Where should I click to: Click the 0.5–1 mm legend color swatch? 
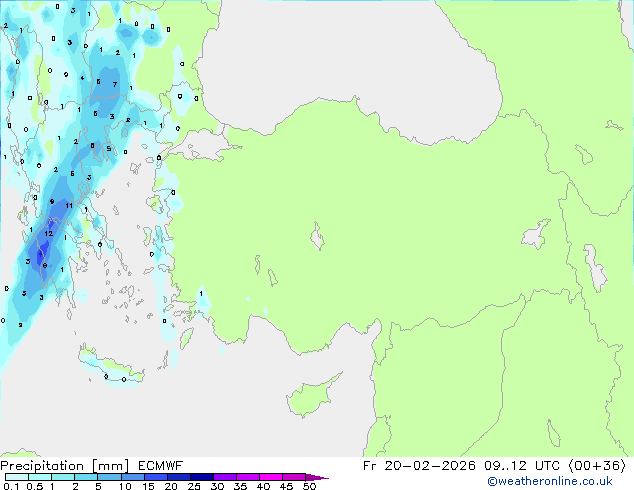tap(40, 477)
